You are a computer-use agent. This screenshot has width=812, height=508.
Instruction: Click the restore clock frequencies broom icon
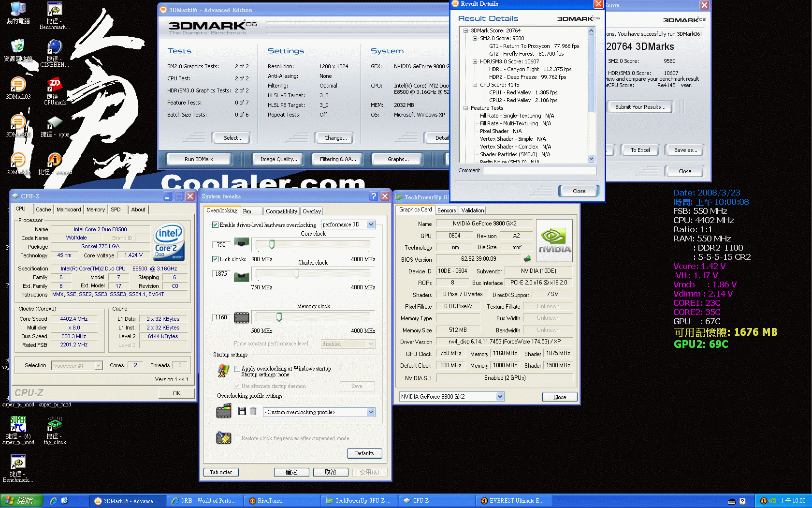[x=224, y=438]
